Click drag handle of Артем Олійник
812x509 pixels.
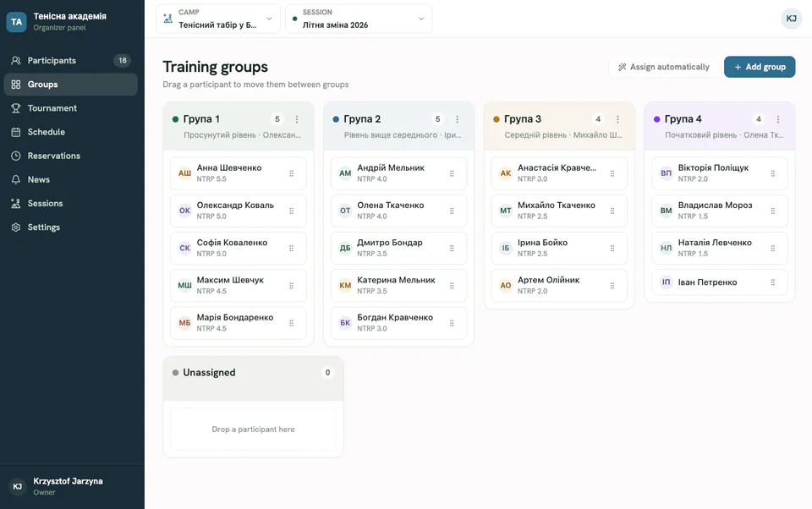[612, 285]
